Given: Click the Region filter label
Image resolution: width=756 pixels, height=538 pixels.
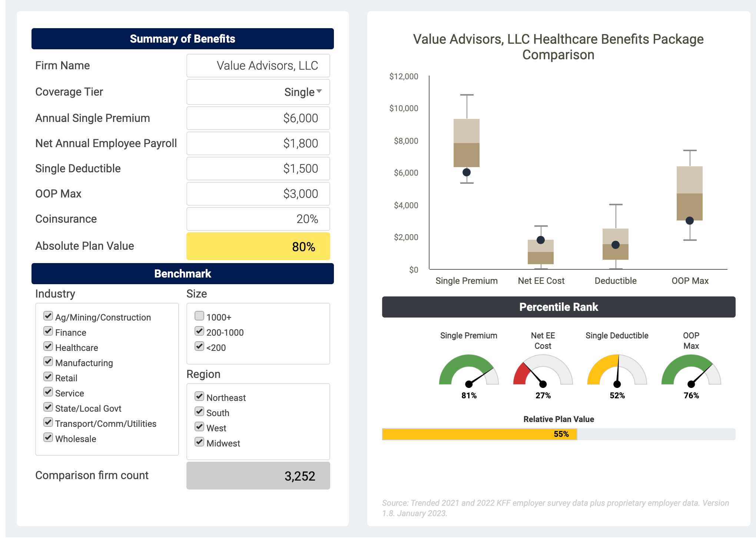Looking at the screenshot, I should [x=203, y=374].
